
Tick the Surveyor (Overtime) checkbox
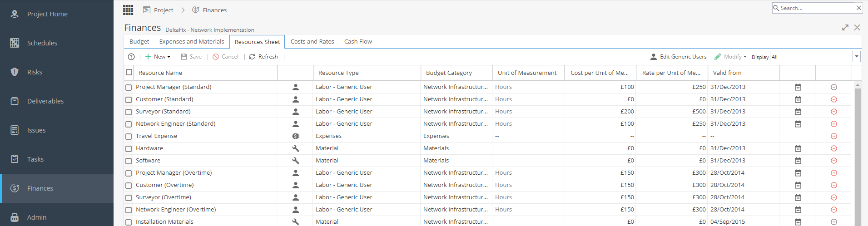129,197
